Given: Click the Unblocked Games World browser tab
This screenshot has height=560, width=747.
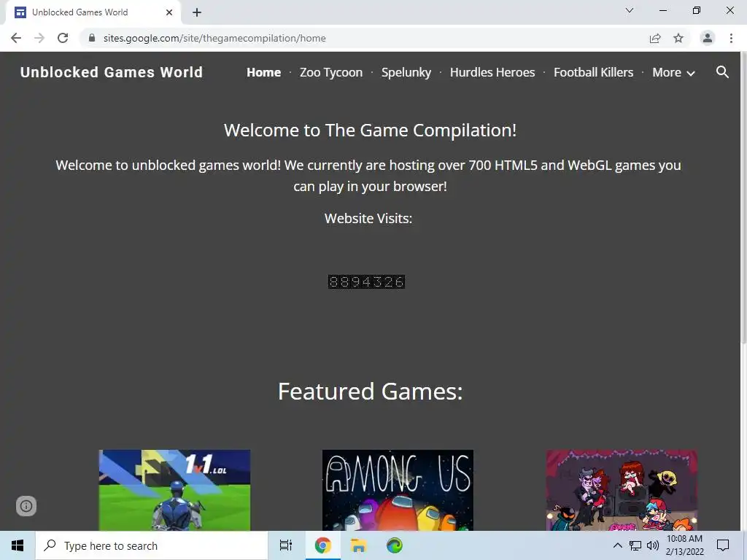Looking at the screenshot, I should tap(93, 12).
